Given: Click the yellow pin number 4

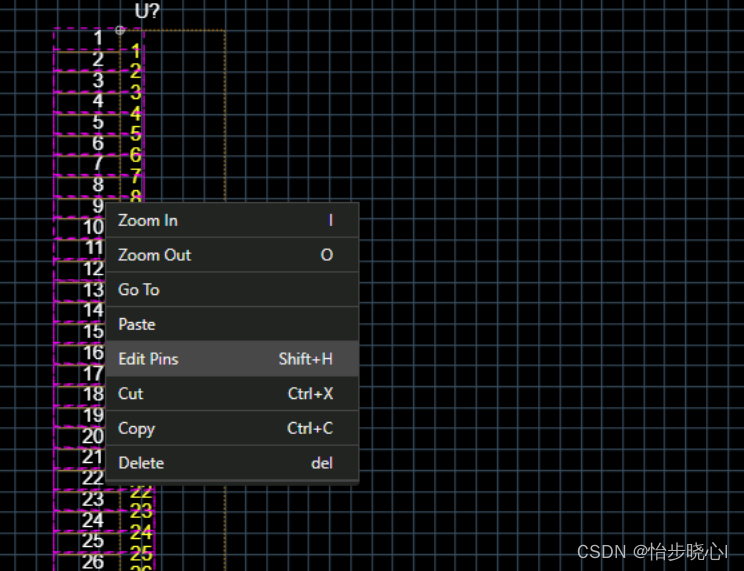Looking at the screenshot, I should 136,113.
